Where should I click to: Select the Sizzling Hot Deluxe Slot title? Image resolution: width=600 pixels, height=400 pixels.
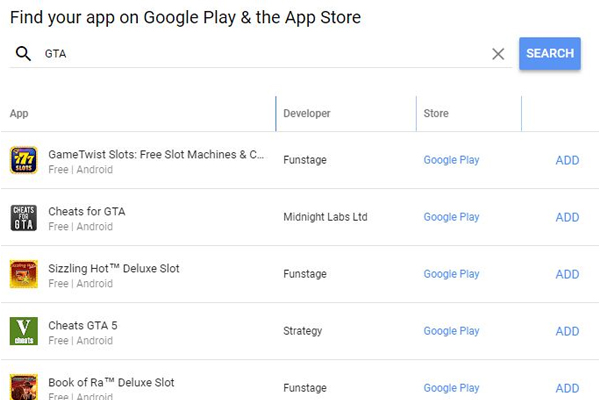(x=114, y=268)
